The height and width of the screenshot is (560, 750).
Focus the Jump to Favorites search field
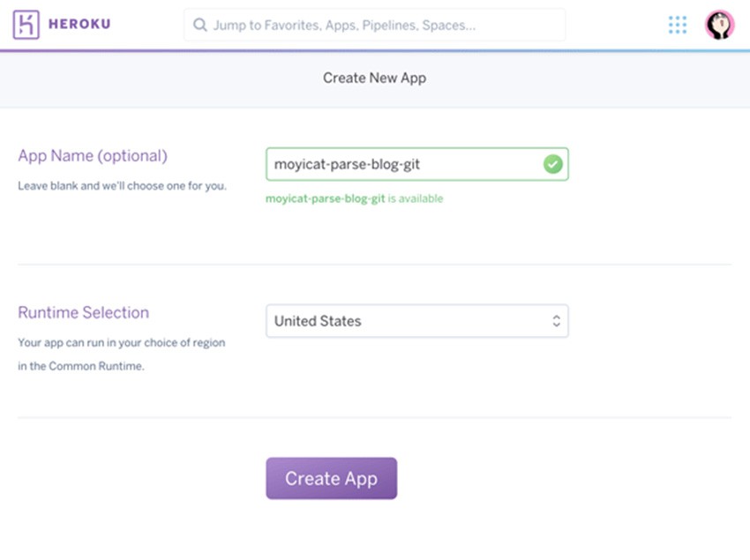click(x=374, y=25)
